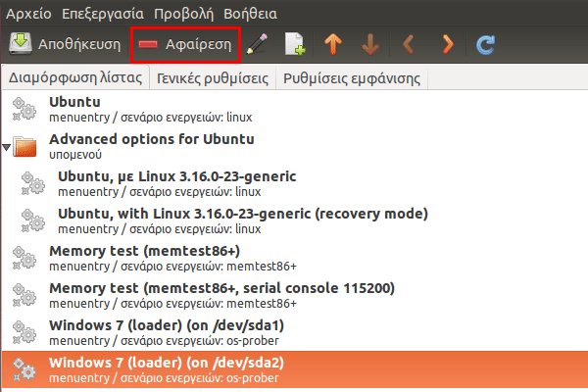
Task: Collapse Advanced options for Ubuntu submenu
Action: tap(7, 147)
